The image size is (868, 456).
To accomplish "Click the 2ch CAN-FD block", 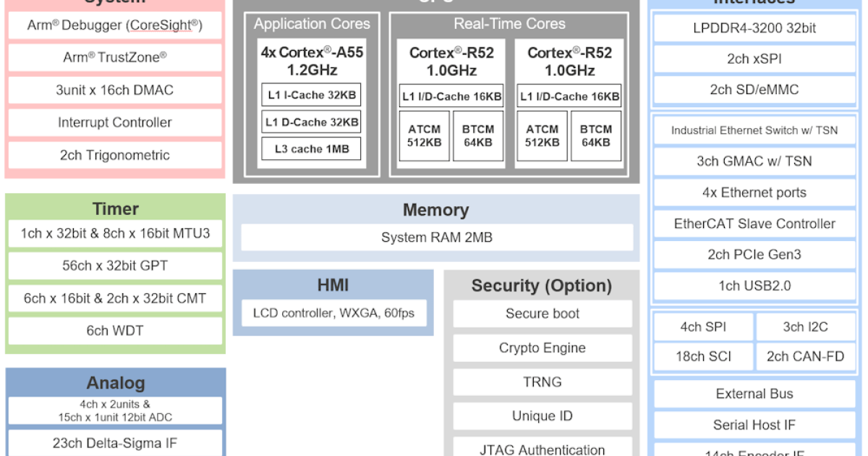I will coord(805,357).
